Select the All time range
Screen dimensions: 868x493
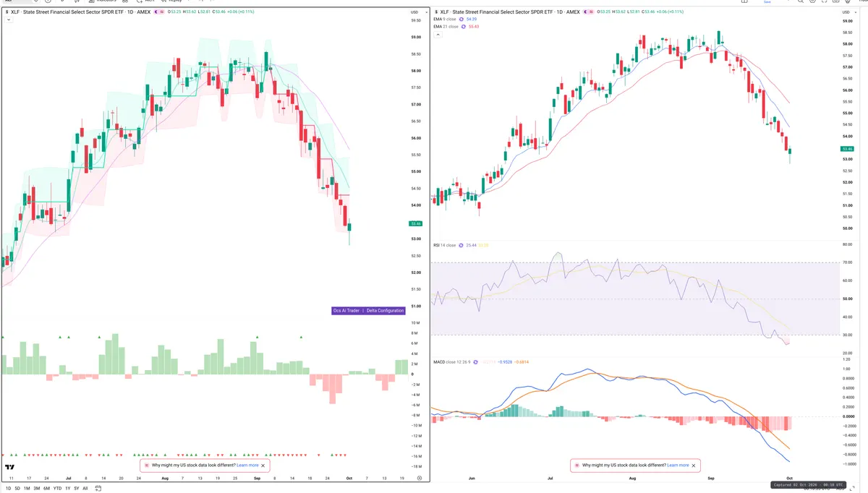click(x=85, y=489)
